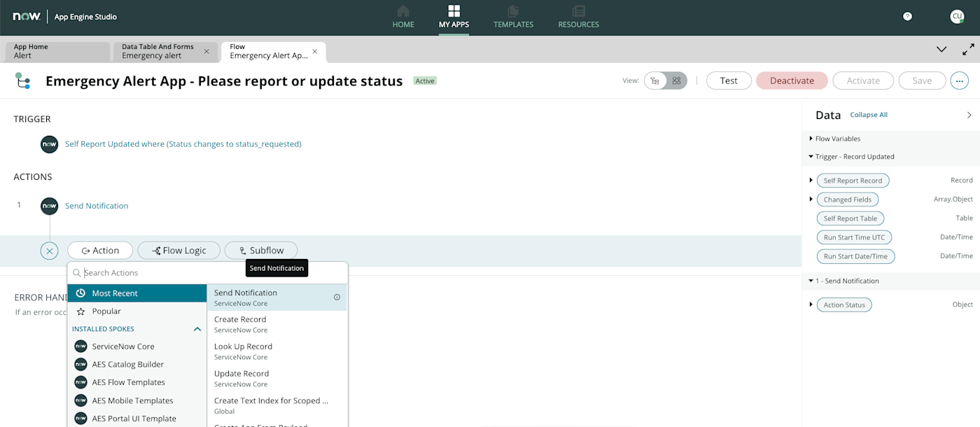The height and width of the screenshot is (427, 980).
Task: Click the now icon for action step 1
Action: pos(49,206)
